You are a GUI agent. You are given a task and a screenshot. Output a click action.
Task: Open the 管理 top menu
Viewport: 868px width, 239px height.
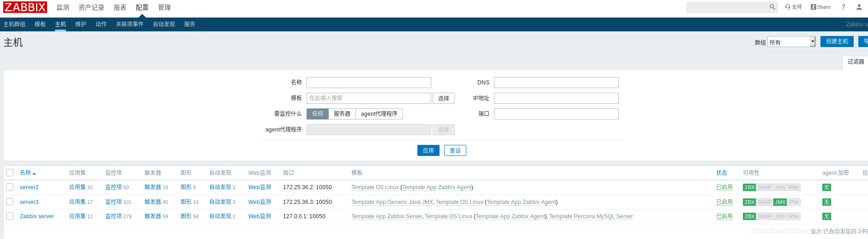point(164,7)
